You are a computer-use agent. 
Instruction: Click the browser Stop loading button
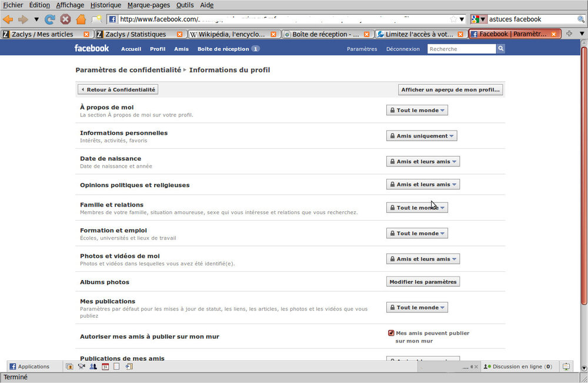pos(65,19)
